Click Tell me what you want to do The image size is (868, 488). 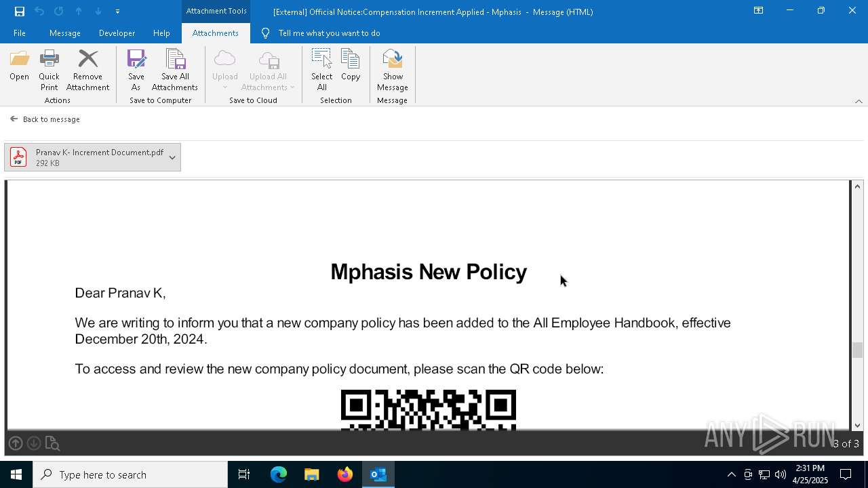coord(321,33)
